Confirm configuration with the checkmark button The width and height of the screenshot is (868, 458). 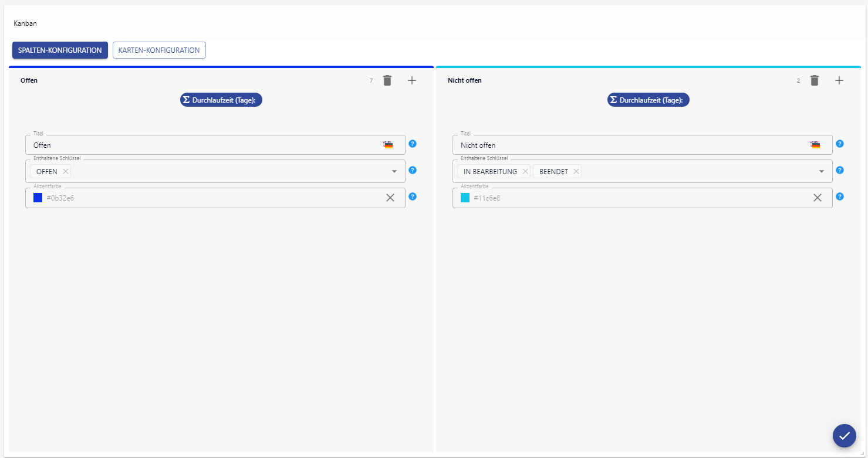(x=844, y=436)
